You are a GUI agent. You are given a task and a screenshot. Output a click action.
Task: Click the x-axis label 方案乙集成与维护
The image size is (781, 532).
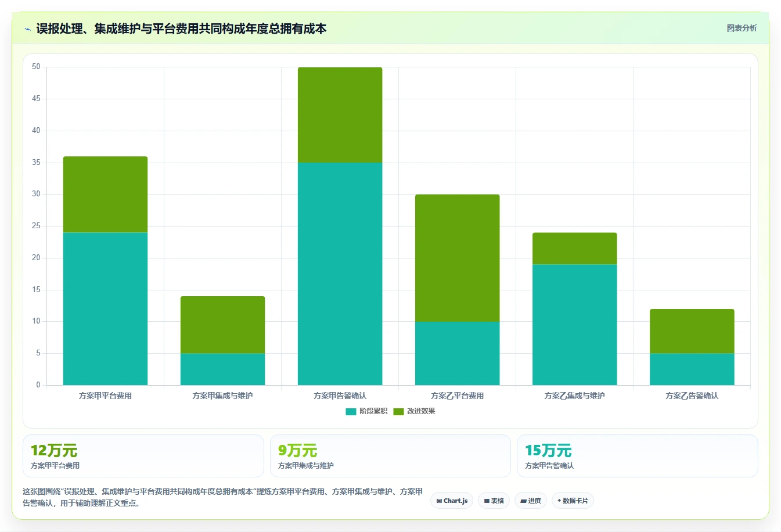574,396
